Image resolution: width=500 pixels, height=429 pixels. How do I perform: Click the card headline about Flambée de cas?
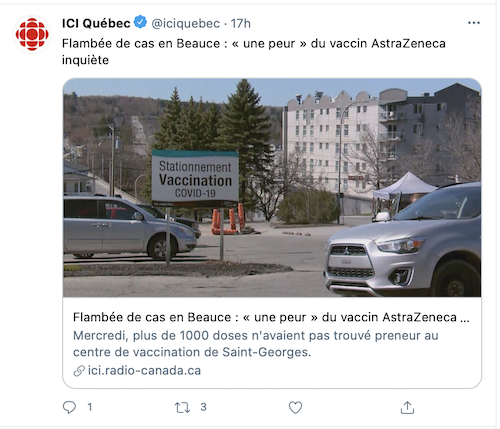[x=271, y=317]
